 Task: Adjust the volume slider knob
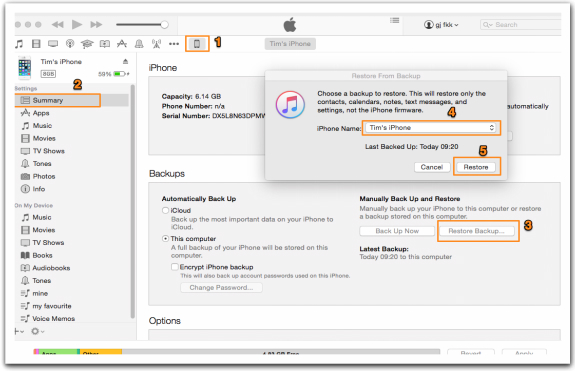click(164, 25)
